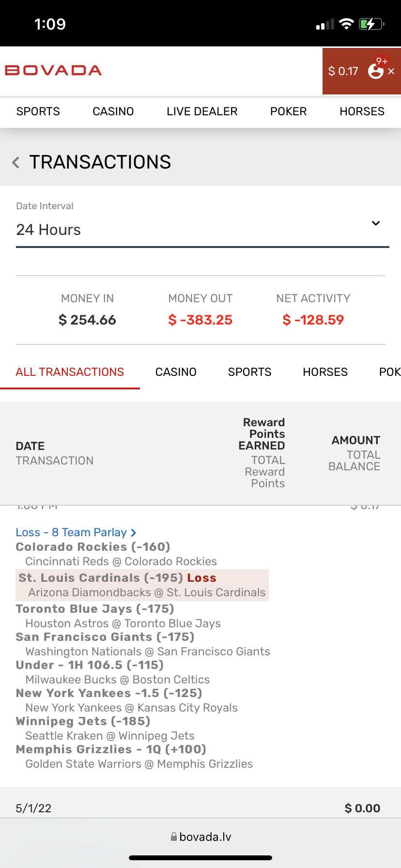Navigate to Horses in top menu
This screenshot has height=868, width=401.
click(x=362, y=111)
